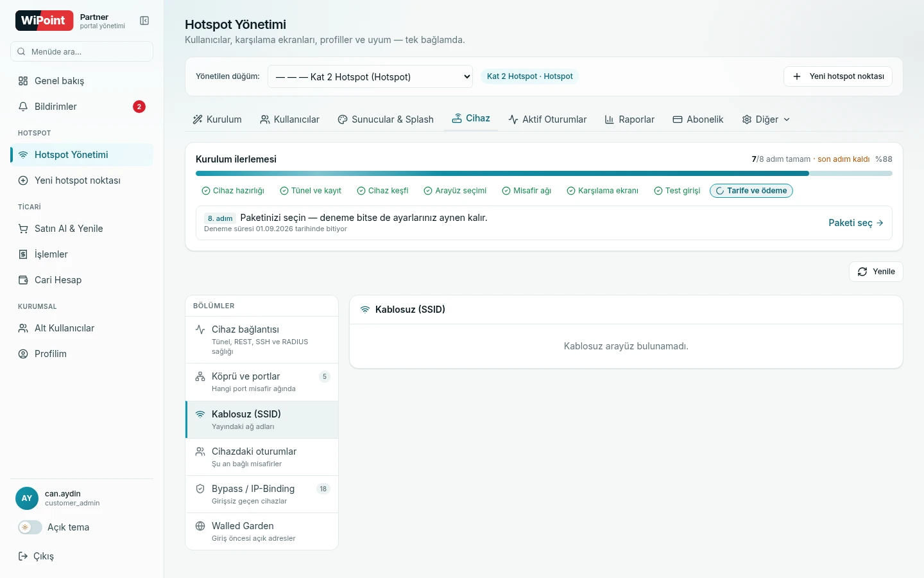Click the red notification badge 2
Viewport: 924px width, 578px height.
click(x=139, y=107)
